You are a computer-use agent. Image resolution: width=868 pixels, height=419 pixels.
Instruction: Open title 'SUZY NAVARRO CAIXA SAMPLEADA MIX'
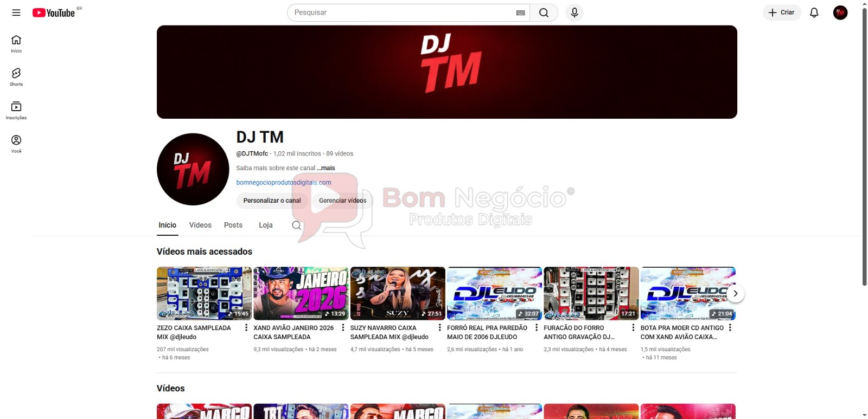[390, 332]
